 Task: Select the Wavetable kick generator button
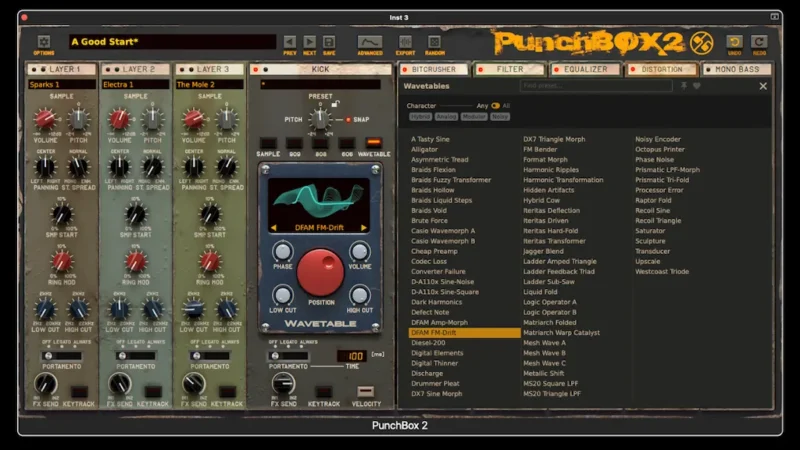point(373,142)
